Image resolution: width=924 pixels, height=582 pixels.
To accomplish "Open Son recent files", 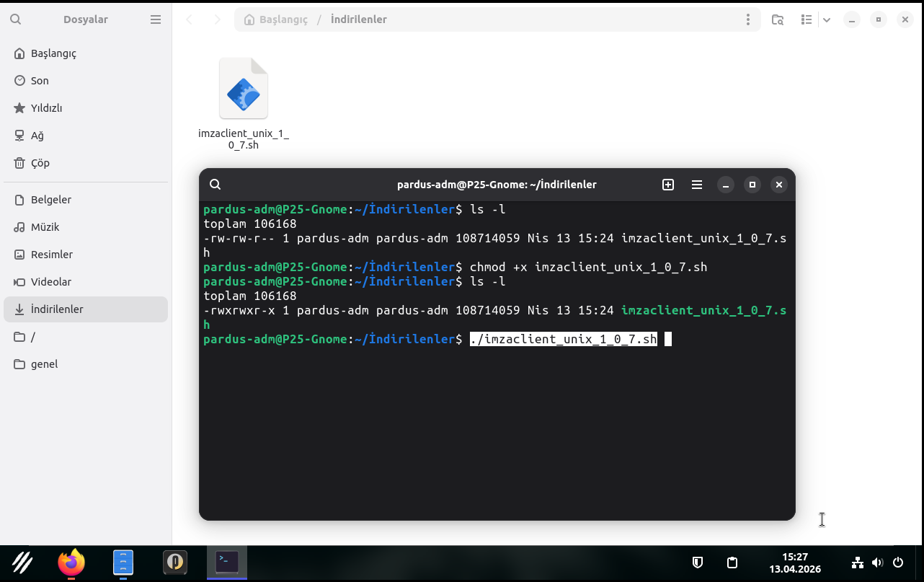I will [x=86, y=81].
